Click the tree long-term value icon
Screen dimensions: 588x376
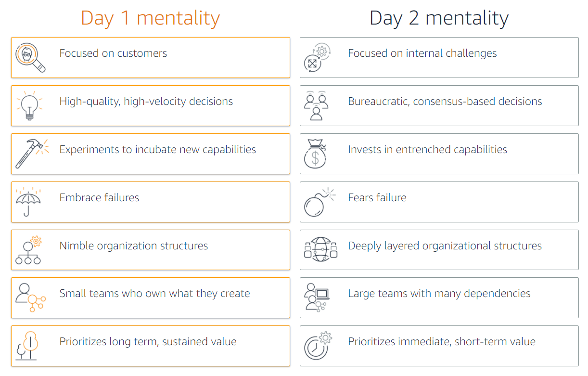click(x=27, y=346)
